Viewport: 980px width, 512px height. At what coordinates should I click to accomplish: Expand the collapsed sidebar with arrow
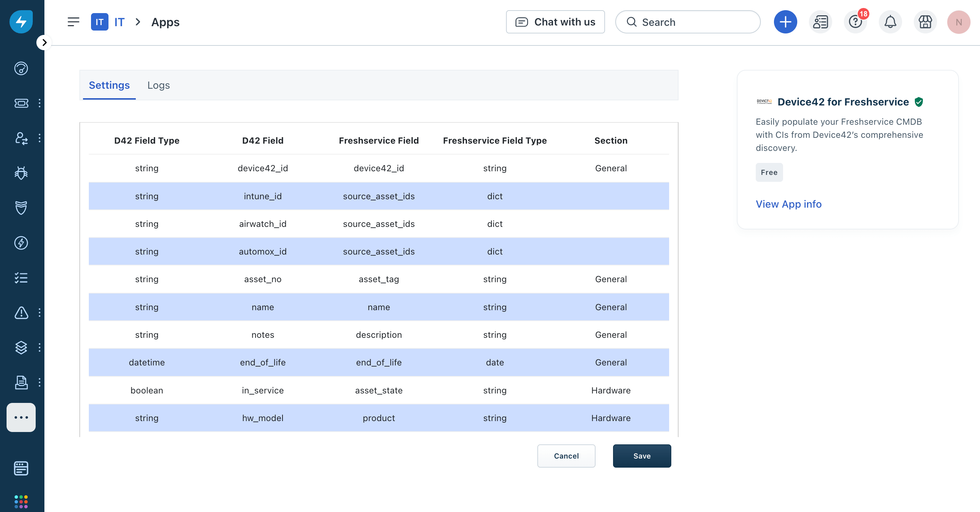pyautogui.click(x=44, y=43)
